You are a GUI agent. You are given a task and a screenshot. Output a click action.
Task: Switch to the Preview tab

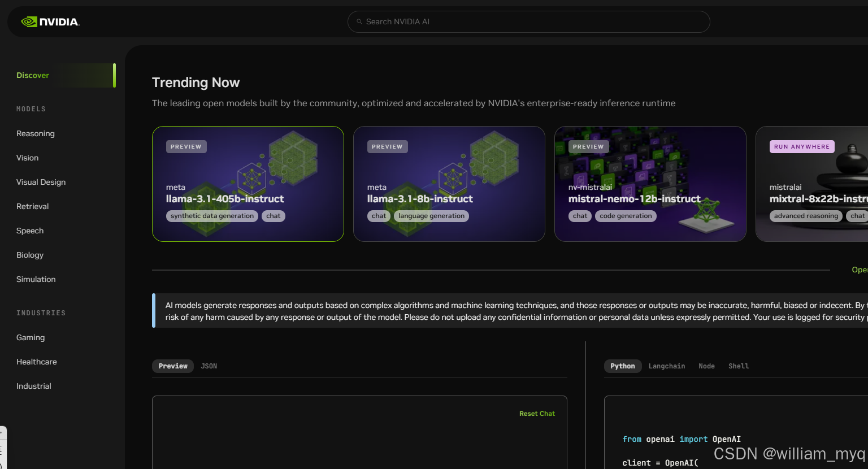click(x=173, y=366)
